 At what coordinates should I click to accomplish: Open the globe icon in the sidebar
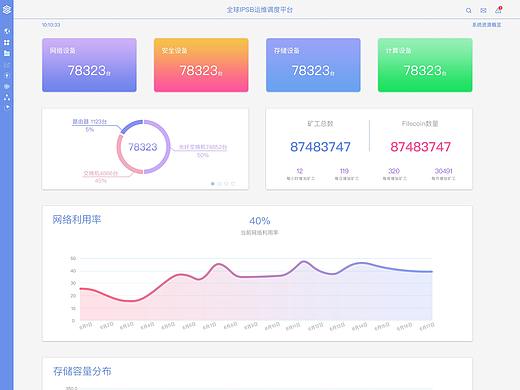pyautogui.click(x=7, y=31)
